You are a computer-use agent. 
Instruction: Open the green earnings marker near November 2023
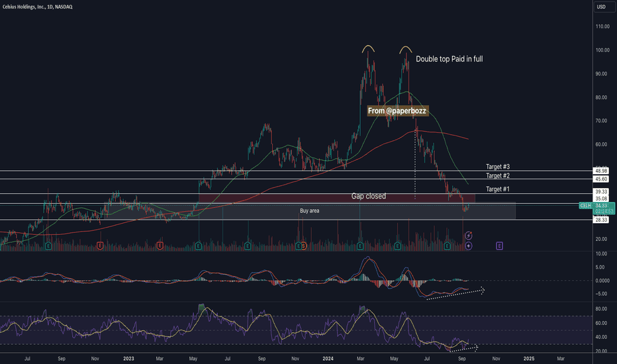pos(299,246)
